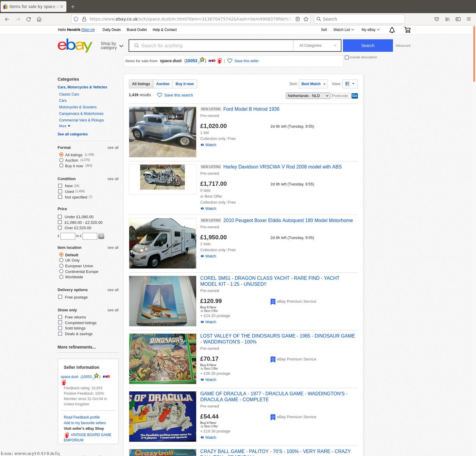Viewport: 476px width, 456px height.
Task: Click the heart next to Save this seller
Action: coord(230,61)
